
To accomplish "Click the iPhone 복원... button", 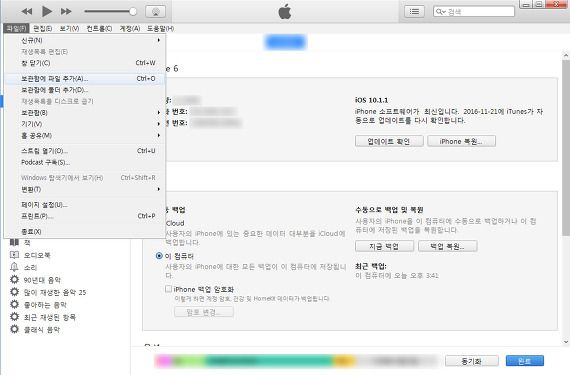I will click(x=461, y=141).
